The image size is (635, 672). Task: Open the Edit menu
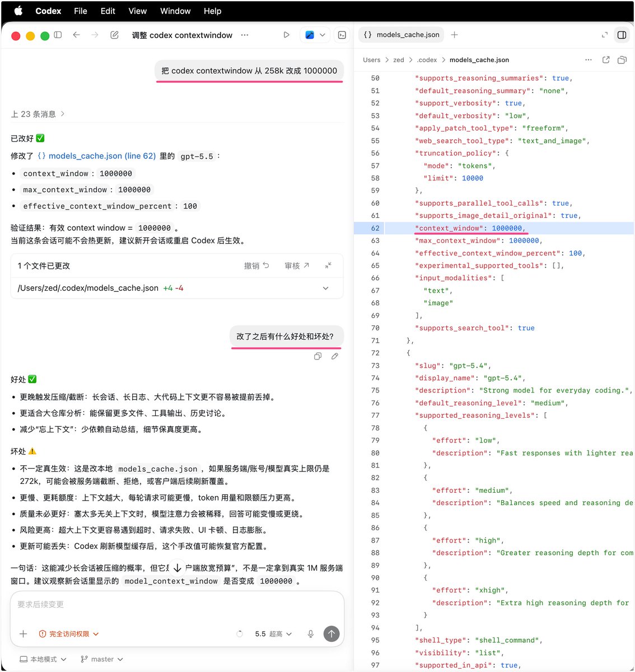tap(108, 11)
